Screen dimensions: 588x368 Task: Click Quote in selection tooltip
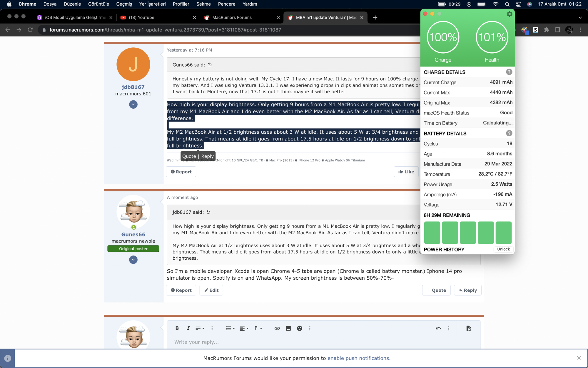point(189,156)
